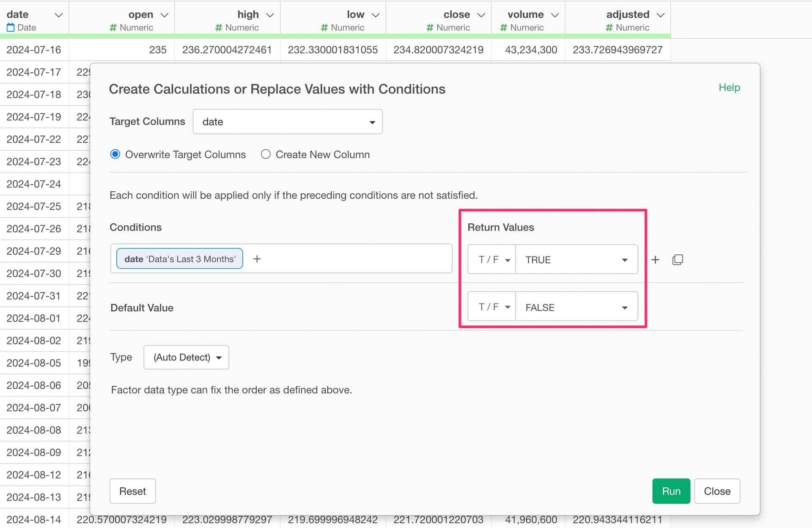
Task: Open the Help link
Action: [x=729, y=88]
